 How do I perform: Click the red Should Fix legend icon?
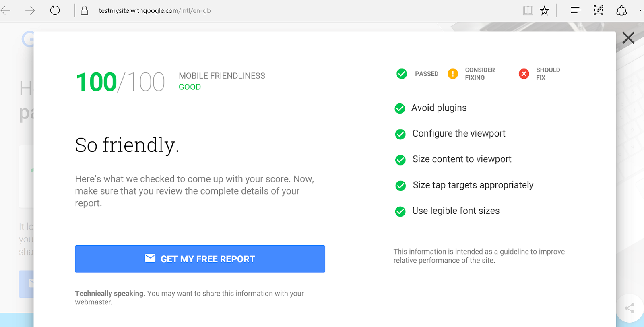(524, 74)
